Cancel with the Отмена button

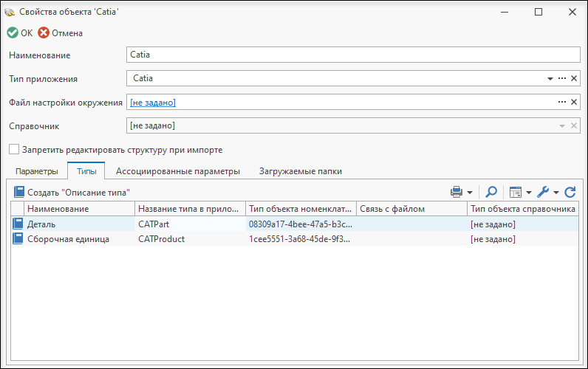click(60, 33)
